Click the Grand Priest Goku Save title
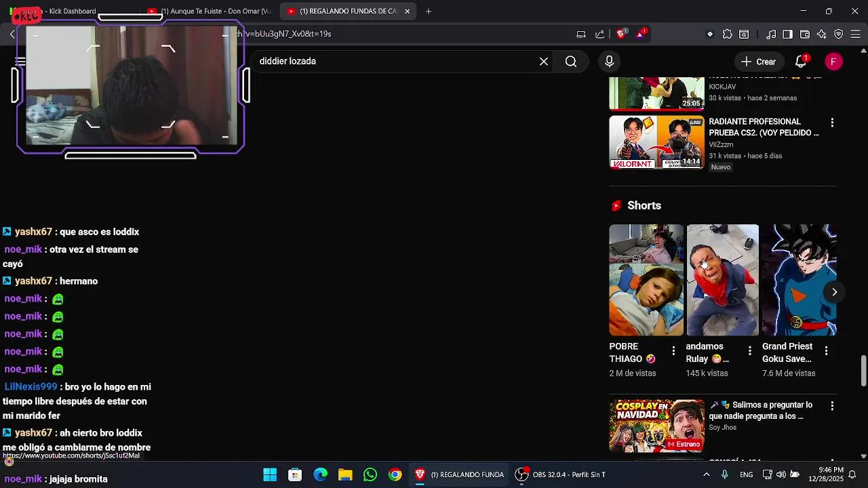Image resolution: width=868 pixels, height=488 pixels. pos(787,352)
